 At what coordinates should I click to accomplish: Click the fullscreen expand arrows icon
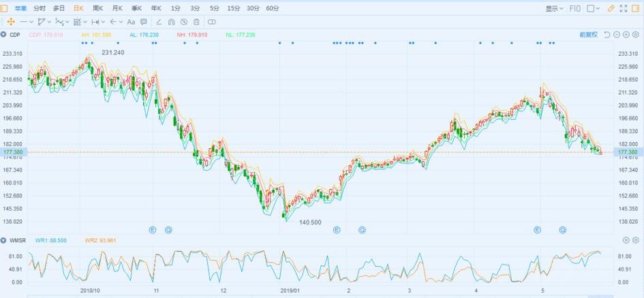(623, 8)
